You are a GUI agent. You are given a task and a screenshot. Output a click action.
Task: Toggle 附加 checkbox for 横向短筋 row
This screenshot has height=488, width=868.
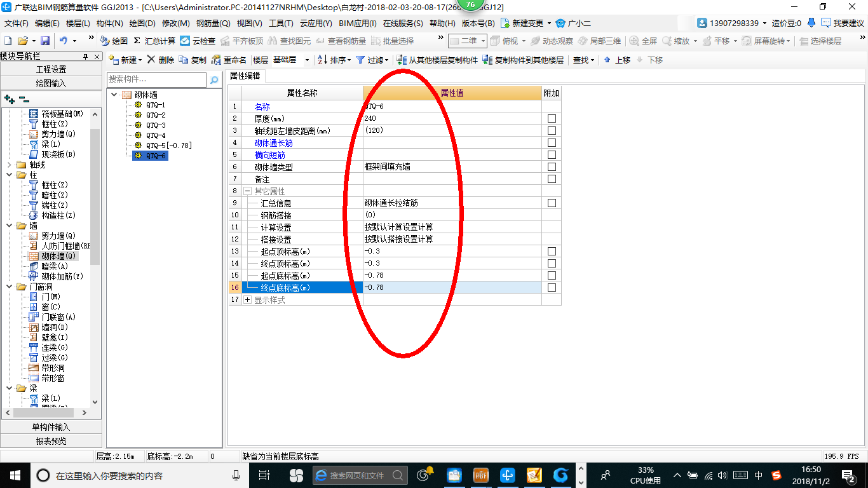coord(552,155)
